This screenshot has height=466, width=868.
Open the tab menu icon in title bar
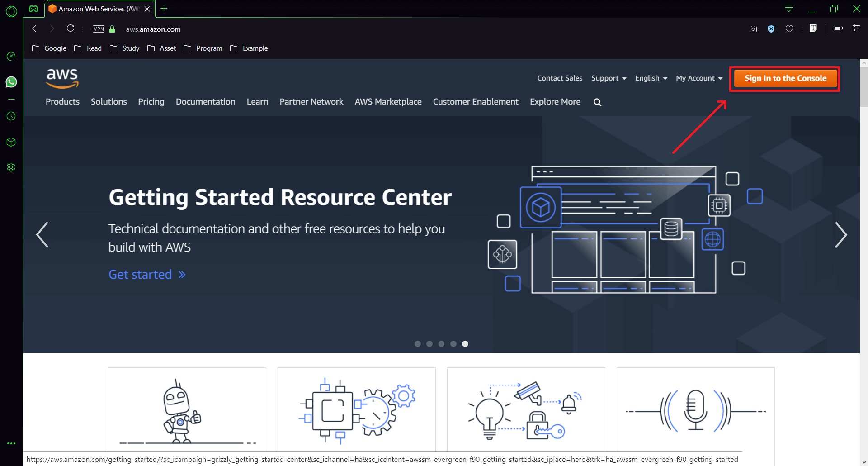click(x=789, y=9)
